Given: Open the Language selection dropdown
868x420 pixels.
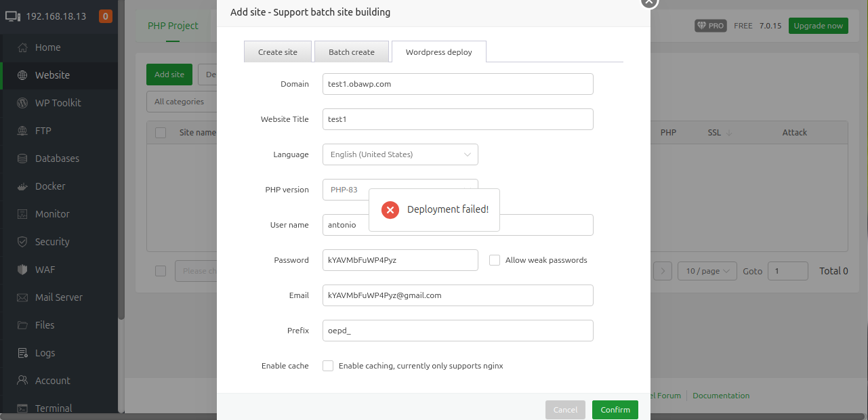Looking at the screenshot, I should 400,154.
